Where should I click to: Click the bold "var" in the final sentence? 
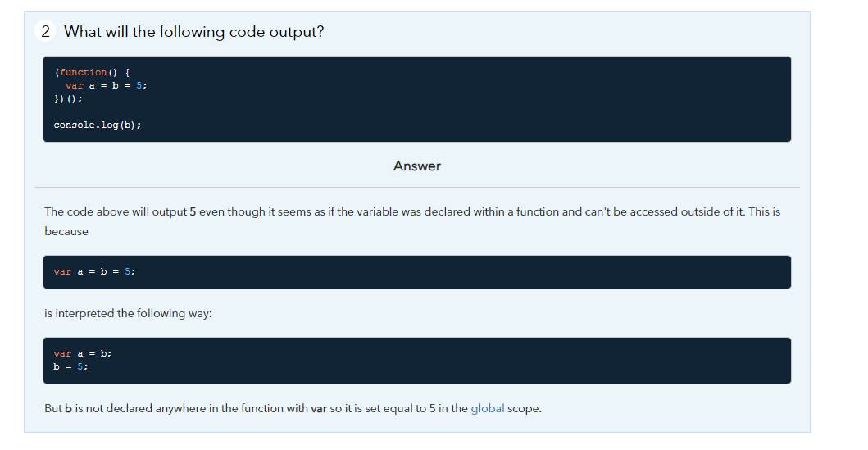pyautogui.click(x=319, y=408)
